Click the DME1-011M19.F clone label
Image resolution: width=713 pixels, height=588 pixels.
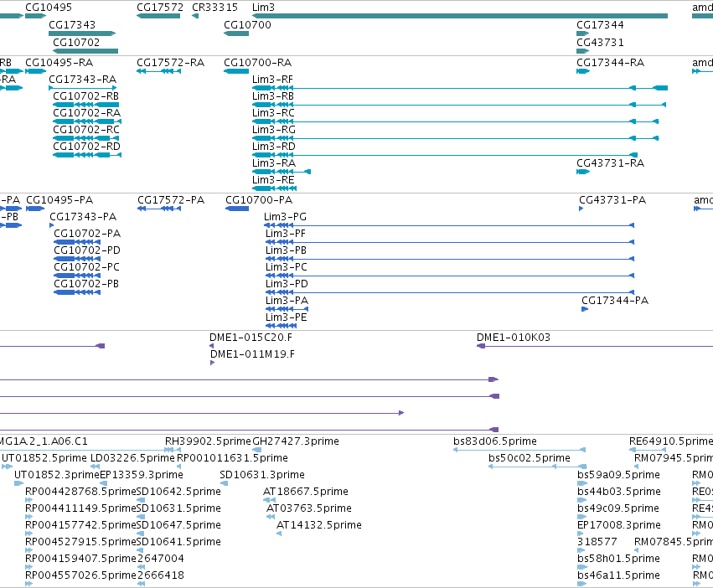252,354
